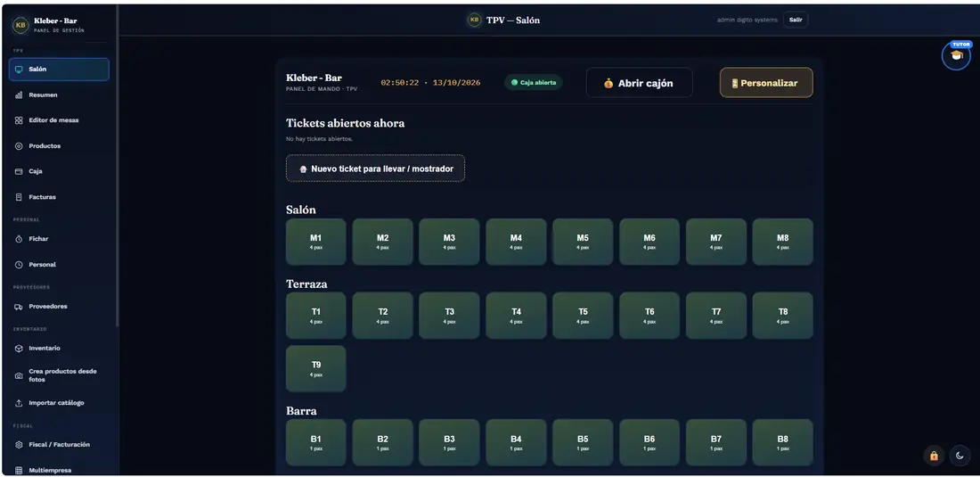Select bar seat B3
Screen dimensions: 980x477
point(449,442)
